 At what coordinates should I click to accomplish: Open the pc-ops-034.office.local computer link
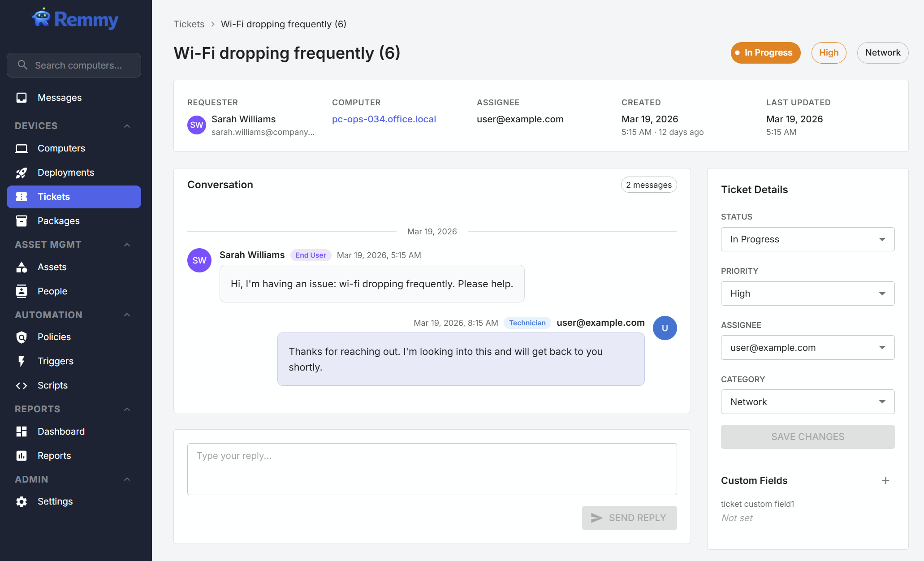pos(384,119)
